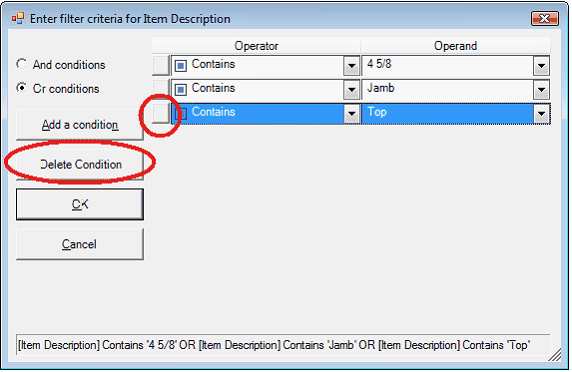This screenshot has height=372, width=572.
Task: Click the Jamb operand text field
Action: tap(447, 89)
